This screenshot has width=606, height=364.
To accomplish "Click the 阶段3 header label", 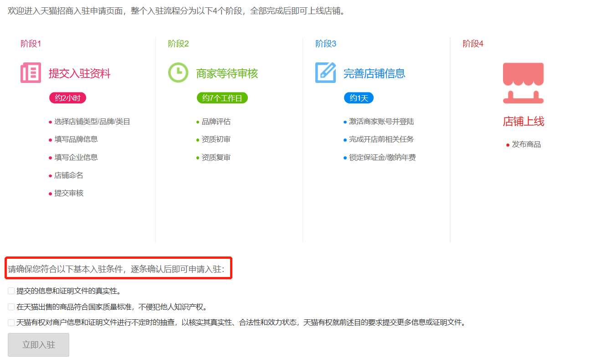I will click(327, 43).
